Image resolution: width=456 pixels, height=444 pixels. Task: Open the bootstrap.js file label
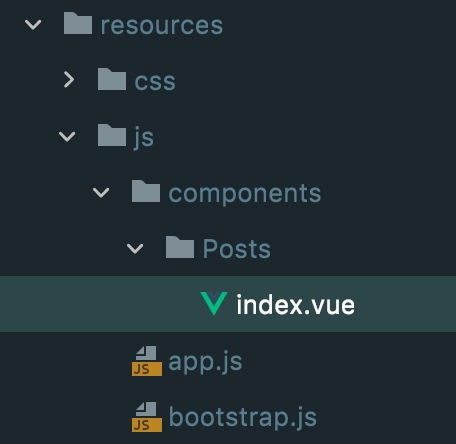click(243, 417)
